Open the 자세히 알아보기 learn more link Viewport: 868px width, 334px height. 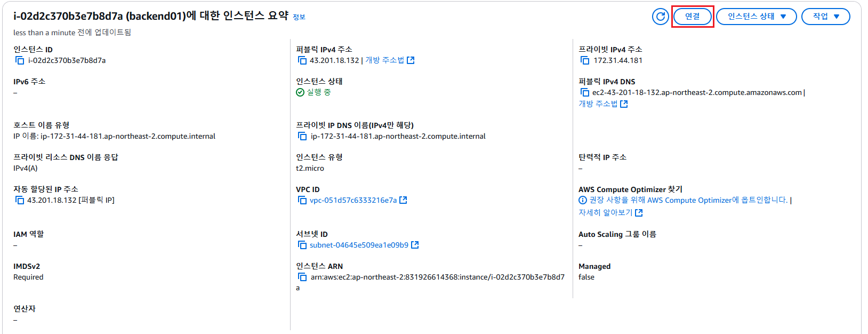(610, 212)
